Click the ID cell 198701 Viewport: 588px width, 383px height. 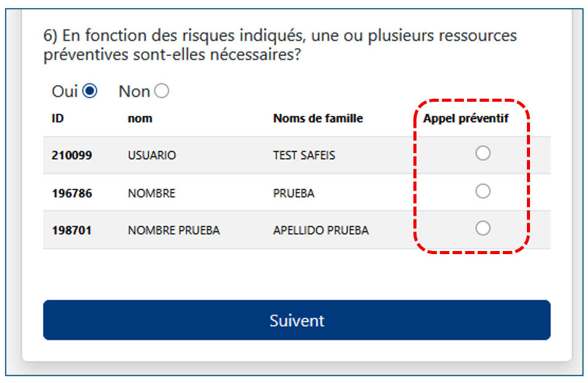click(72, 231)
